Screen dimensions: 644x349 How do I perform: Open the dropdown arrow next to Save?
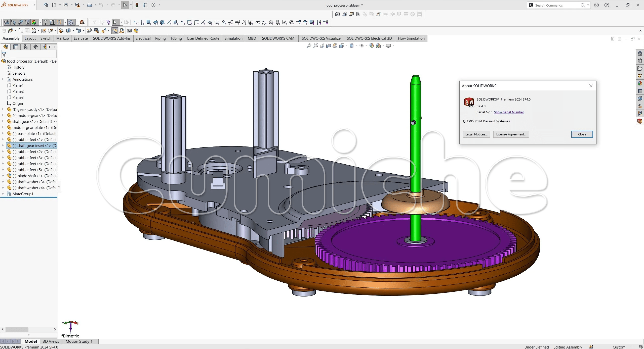tap(83, 5)
